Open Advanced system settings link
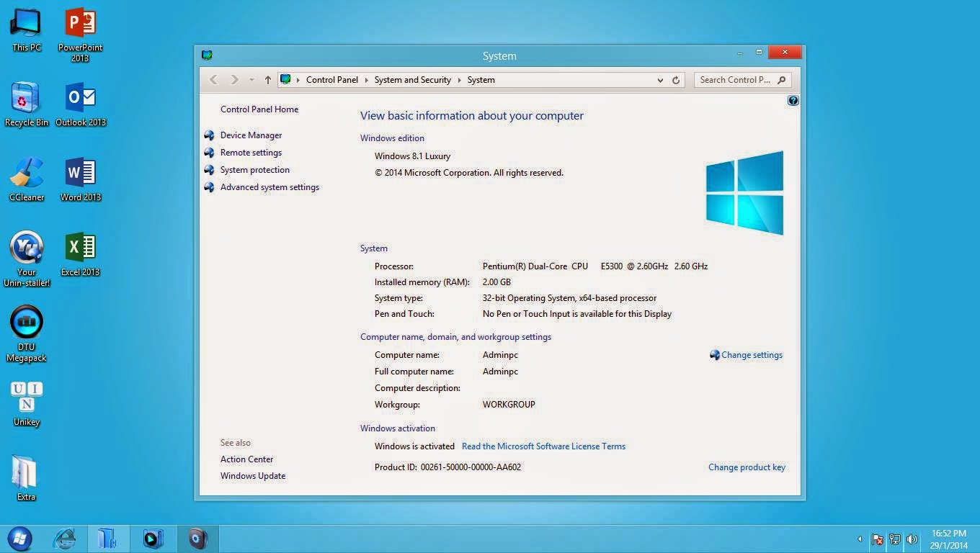The image size is (980, 553). 269,187
